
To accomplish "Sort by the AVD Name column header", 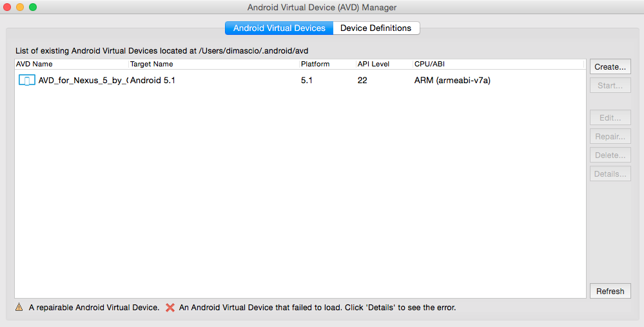I will click(71, 64).
